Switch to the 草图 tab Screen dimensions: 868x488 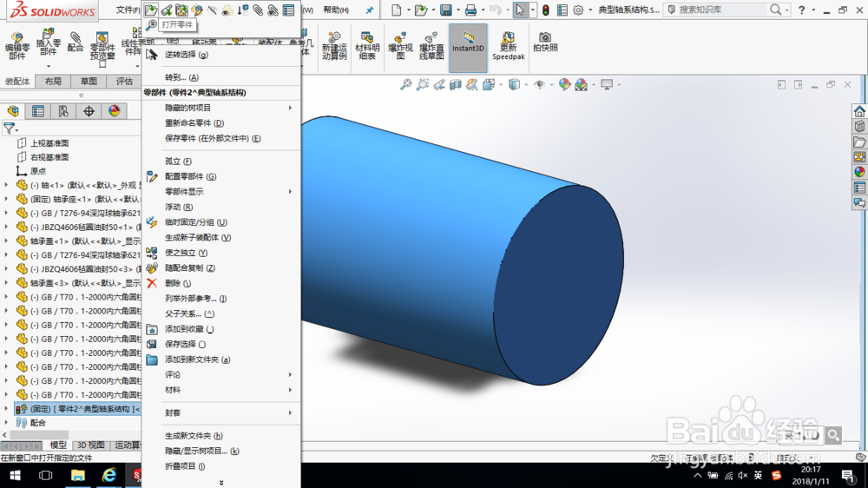pos(89,82)
